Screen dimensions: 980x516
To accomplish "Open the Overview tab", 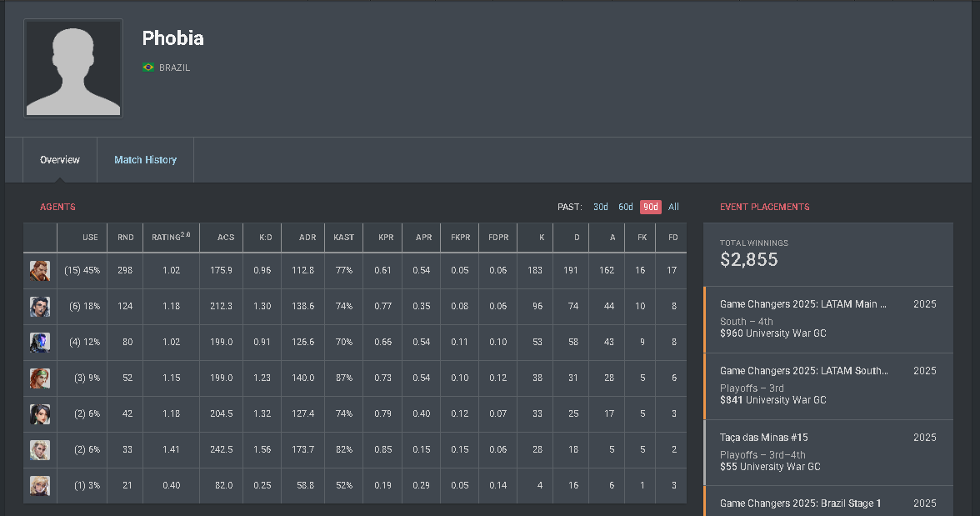I will (60, 160).
